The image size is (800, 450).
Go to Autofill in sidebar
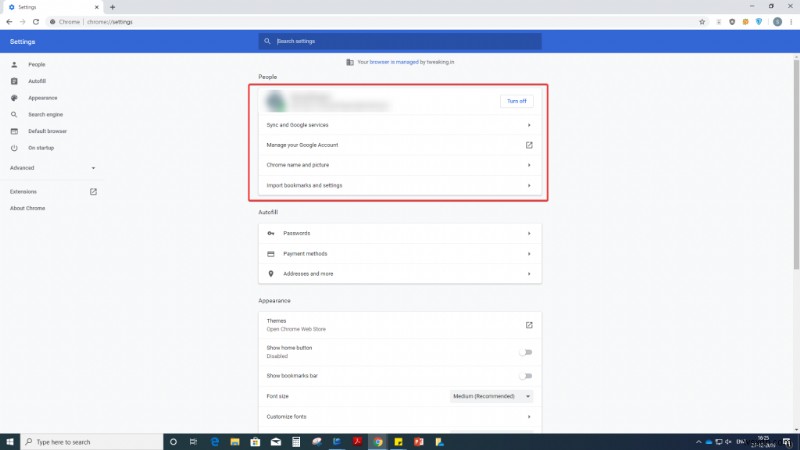tap(37, 81)
